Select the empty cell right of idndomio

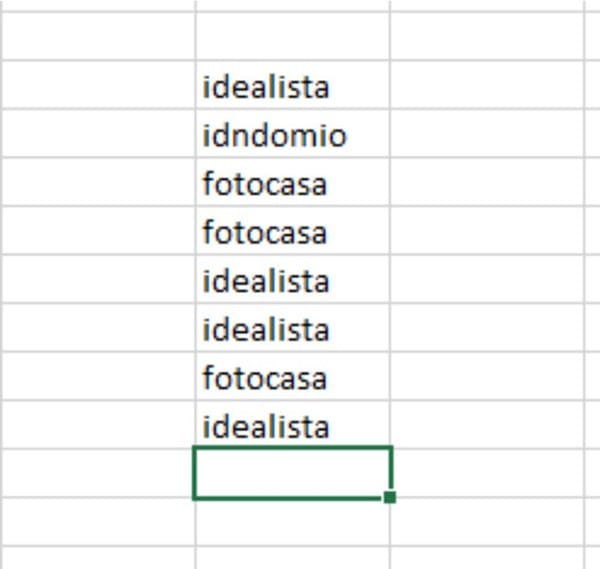pos(487,135)
